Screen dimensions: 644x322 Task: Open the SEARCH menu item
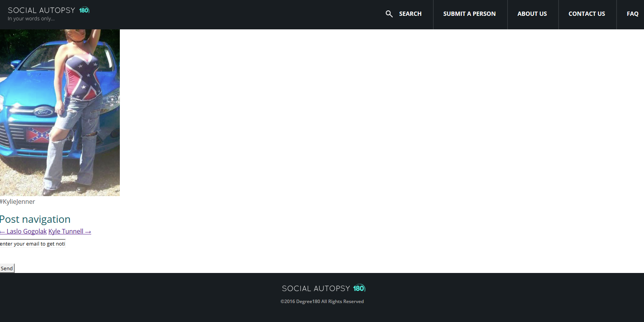click(410, 14)
